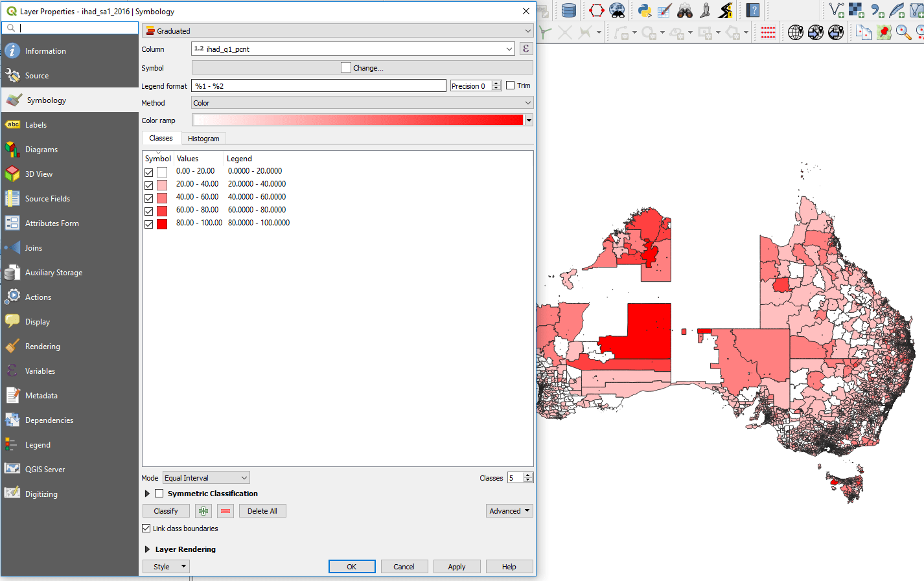Screen dimensions: 924x581
Task: Expand the Layer Rendering section
Action: coord(147,549)
